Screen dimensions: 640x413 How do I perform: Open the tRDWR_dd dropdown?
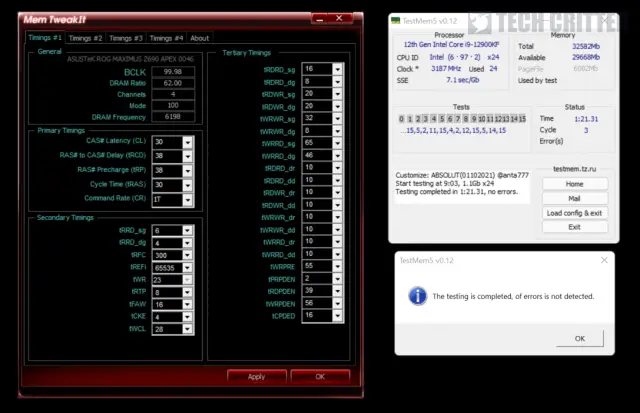pyautogui.click(x=338, y=205)
